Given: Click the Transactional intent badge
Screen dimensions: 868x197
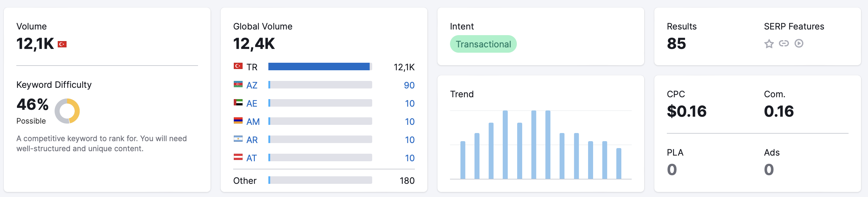Looking at the screenshot, I should pyautogui.click(x=483, y=44).
